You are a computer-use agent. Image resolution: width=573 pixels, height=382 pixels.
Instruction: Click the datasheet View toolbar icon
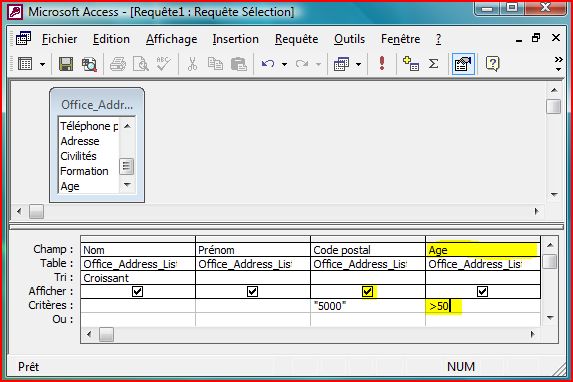coord(25,64)
